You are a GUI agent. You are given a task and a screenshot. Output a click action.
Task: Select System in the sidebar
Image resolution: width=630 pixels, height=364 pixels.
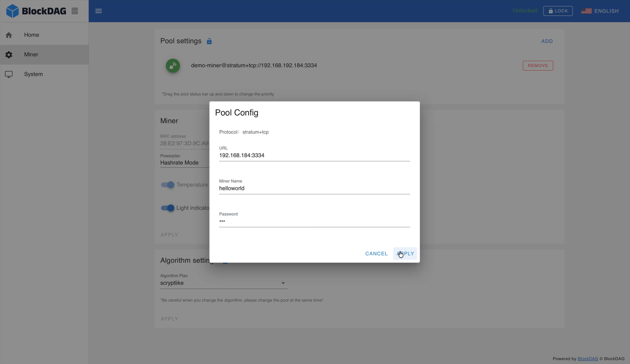(33, 74)
